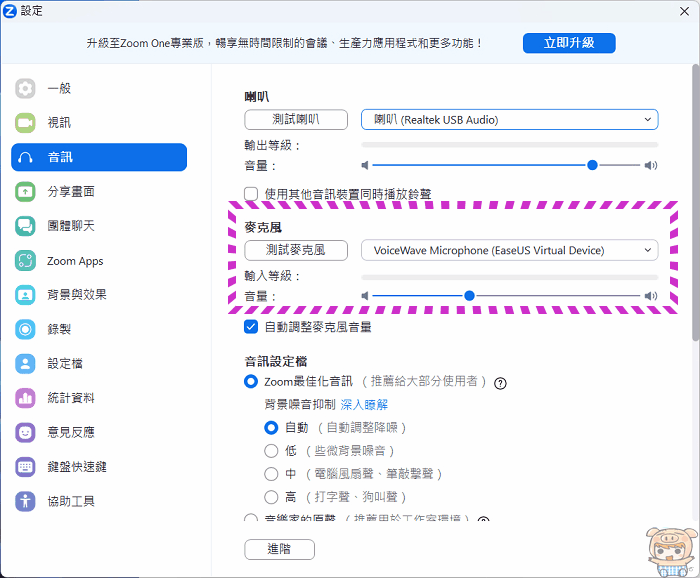Click the smiley face icon beside 意見反應
This screenshot has width=700, height=578.
[25, 432]
